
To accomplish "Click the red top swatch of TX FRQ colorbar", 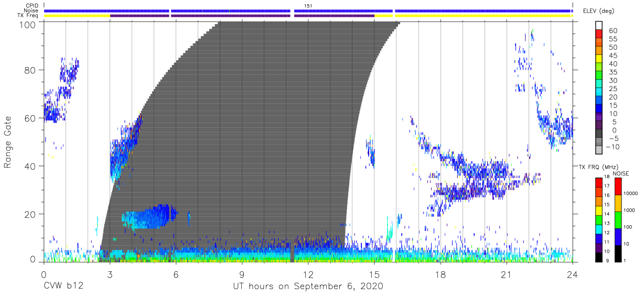I will click(598, 183).
